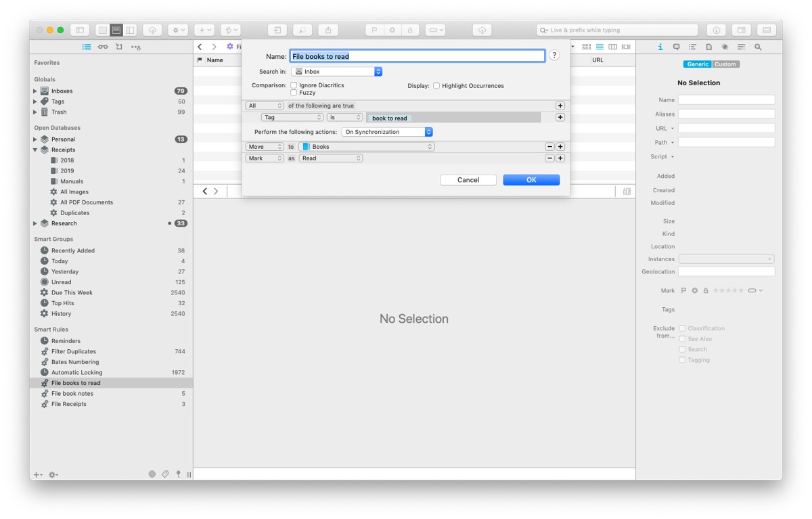Toggle Tagging exclude checkbox
This screenshot has height=519, width=812.
click(x=682, y=360)
